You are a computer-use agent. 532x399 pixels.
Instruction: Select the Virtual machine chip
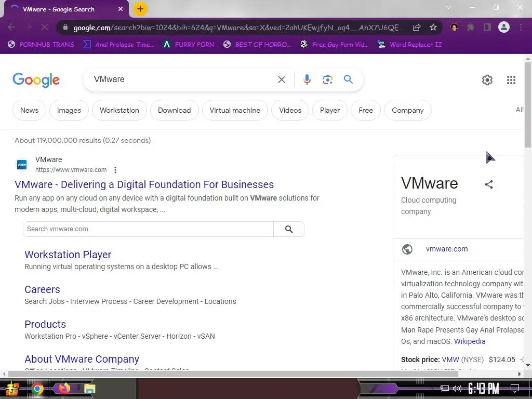pyautogui.click(x=235, y=110)
